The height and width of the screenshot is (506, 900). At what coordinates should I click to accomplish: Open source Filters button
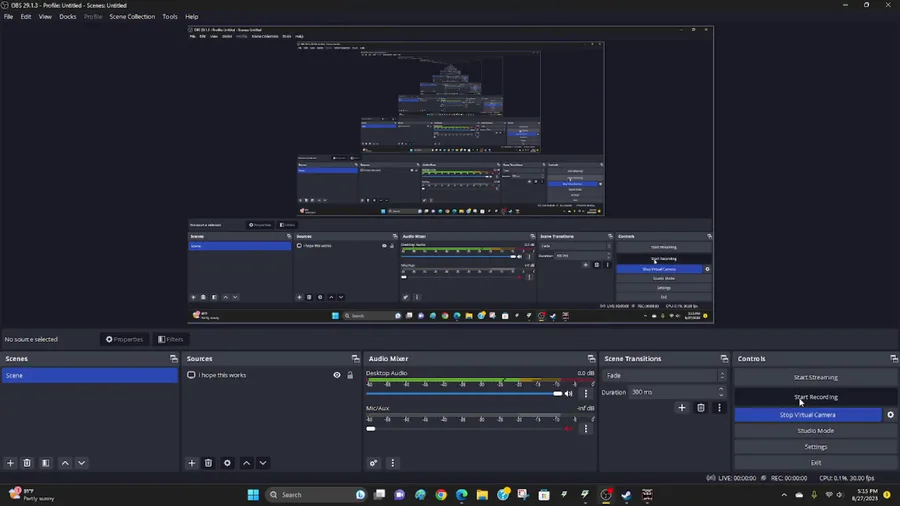point(170,340)
